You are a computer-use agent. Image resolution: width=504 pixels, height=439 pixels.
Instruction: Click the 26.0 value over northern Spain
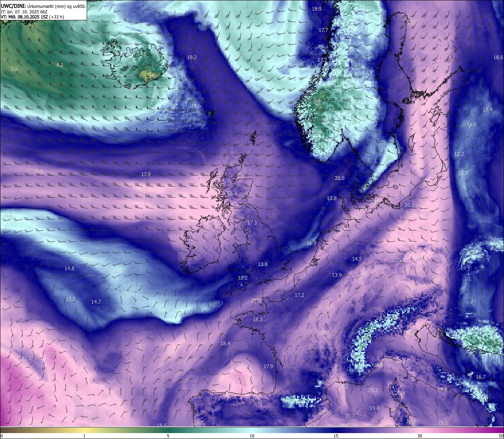199,422
